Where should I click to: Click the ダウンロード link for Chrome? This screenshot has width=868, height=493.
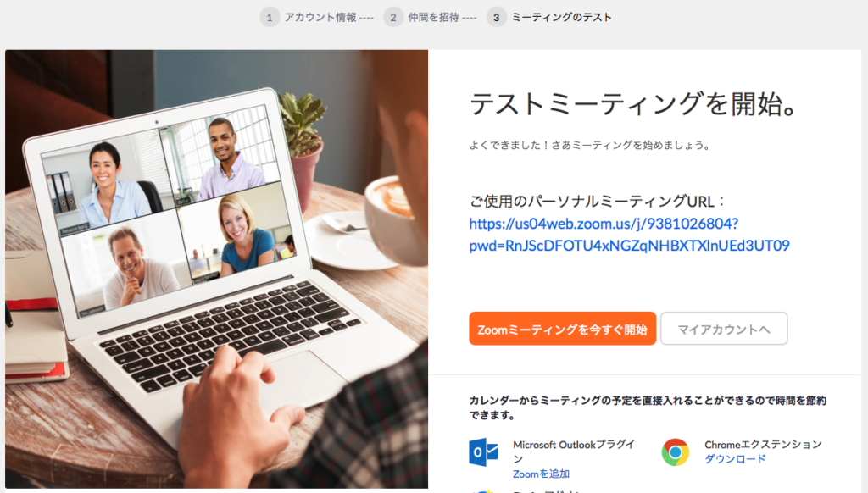(x=735, y=459)
